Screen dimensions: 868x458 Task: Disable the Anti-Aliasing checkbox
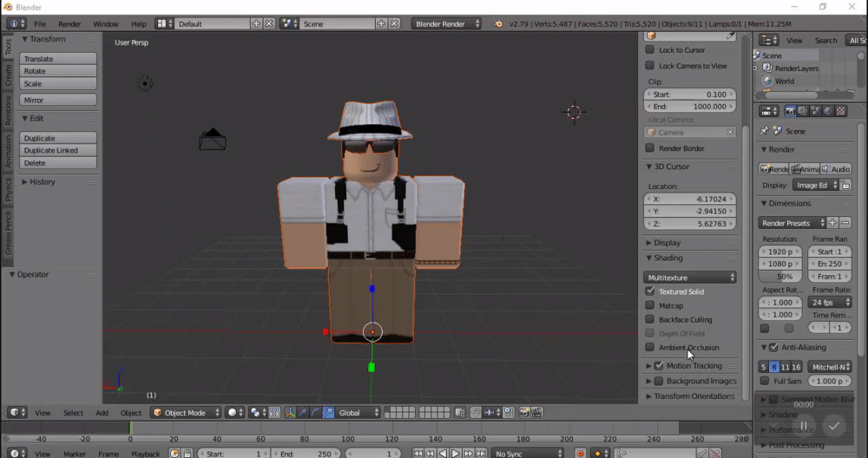pos(774,347)
